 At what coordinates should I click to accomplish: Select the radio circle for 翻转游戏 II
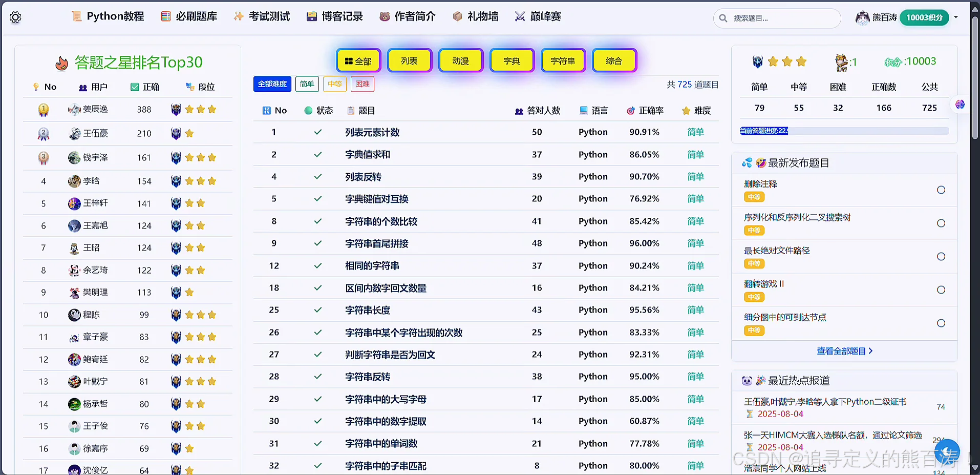(941, 290)
